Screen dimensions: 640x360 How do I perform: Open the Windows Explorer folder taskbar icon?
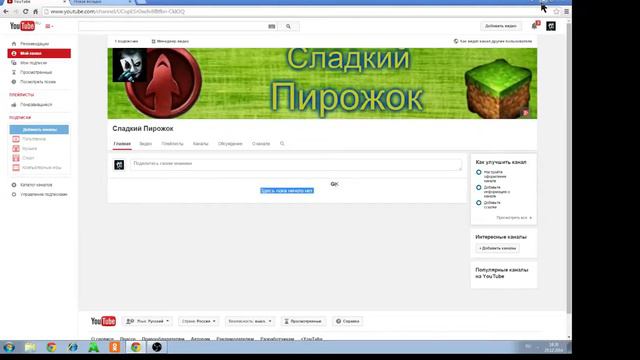click(x=30, y=347)
